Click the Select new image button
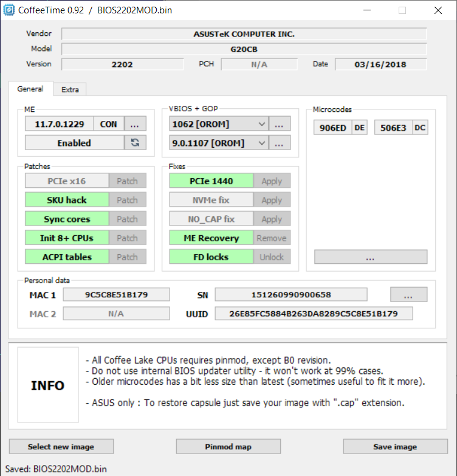The image size is (457, 476). click(x=61, y=446)
